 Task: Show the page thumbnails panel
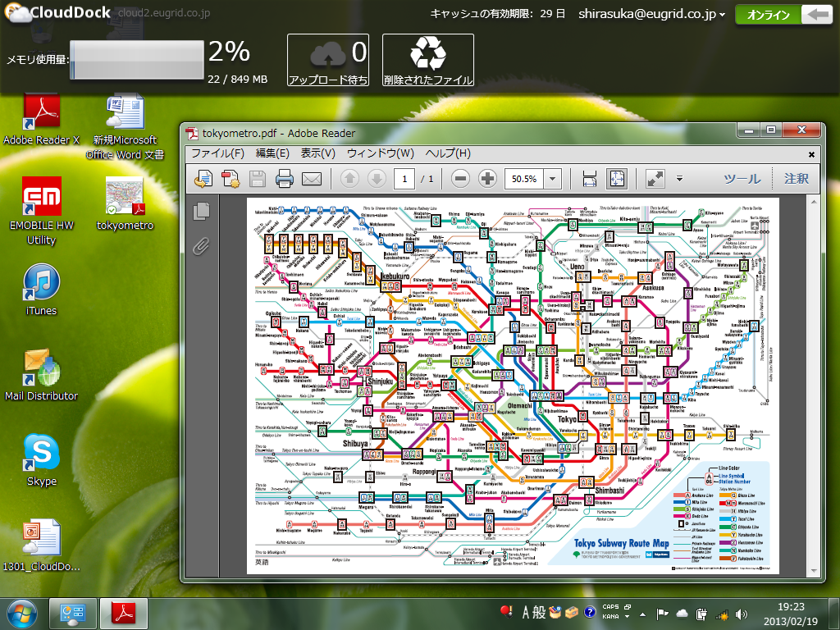click(202, 211)
